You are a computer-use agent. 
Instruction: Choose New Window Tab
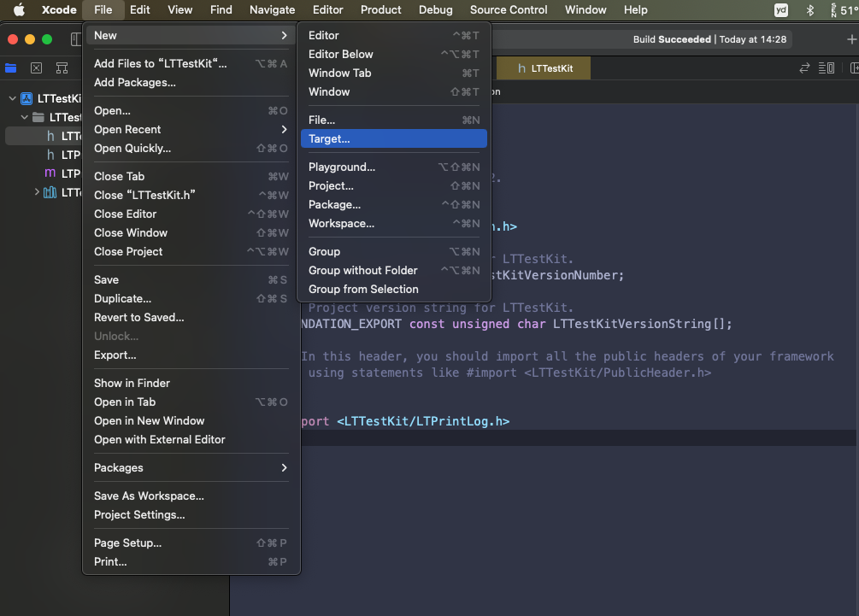(x=394, y=73)
